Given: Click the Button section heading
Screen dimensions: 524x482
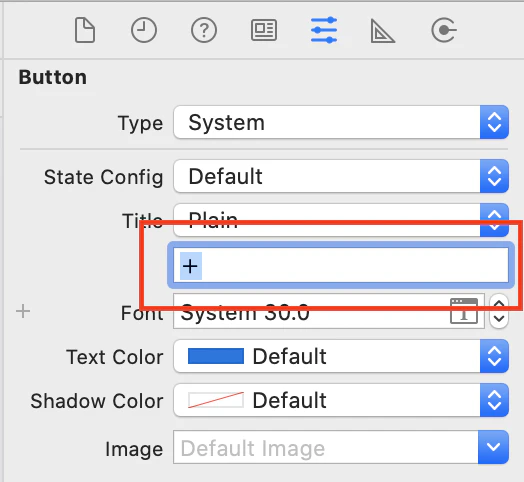Looking at the screenshot, I should (x=53, y=77).
